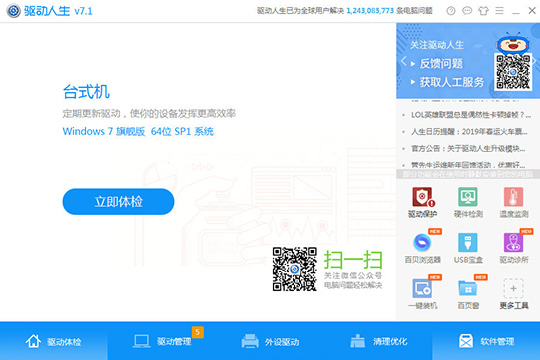Screen dimensions: 540x360
Task: Switch to 外设驱动 tab
Action: pyautogui.click(x=270, y=341)
